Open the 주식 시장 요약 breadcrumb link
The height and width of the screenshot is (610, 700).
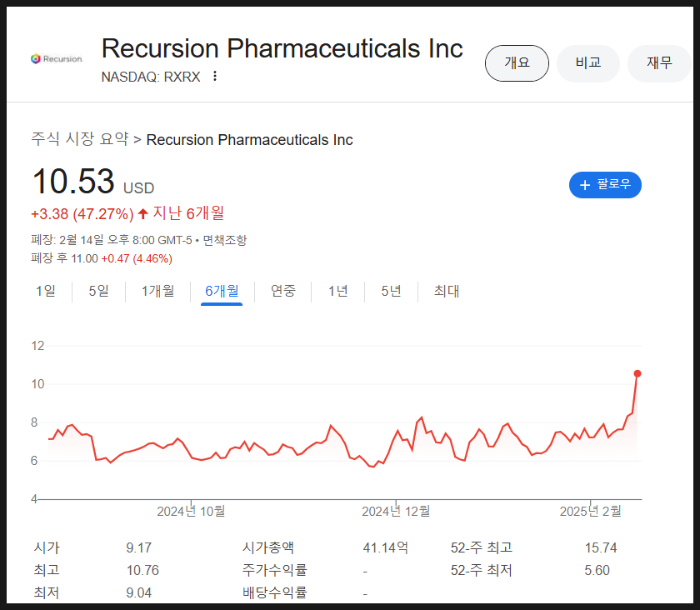pyautogui.click(x=79, y=139)
